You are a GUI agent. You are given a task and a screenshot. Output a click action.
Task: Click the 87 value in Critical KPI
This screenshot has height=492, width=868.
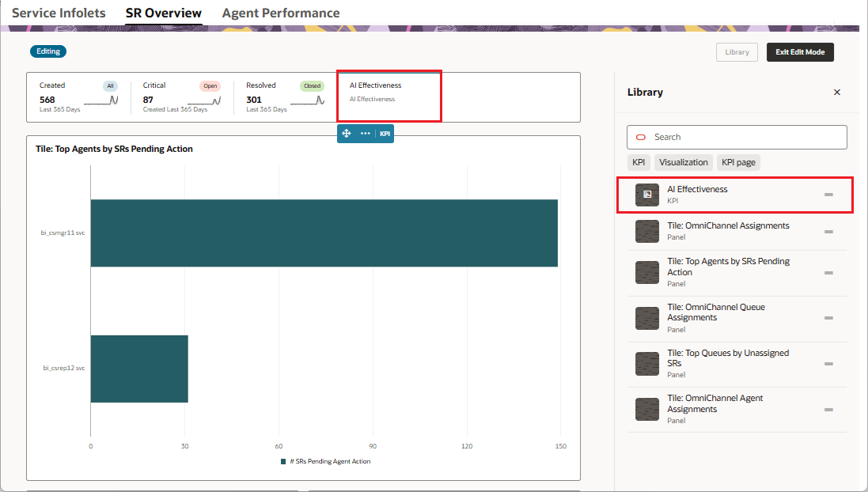[x=148, y=100]
